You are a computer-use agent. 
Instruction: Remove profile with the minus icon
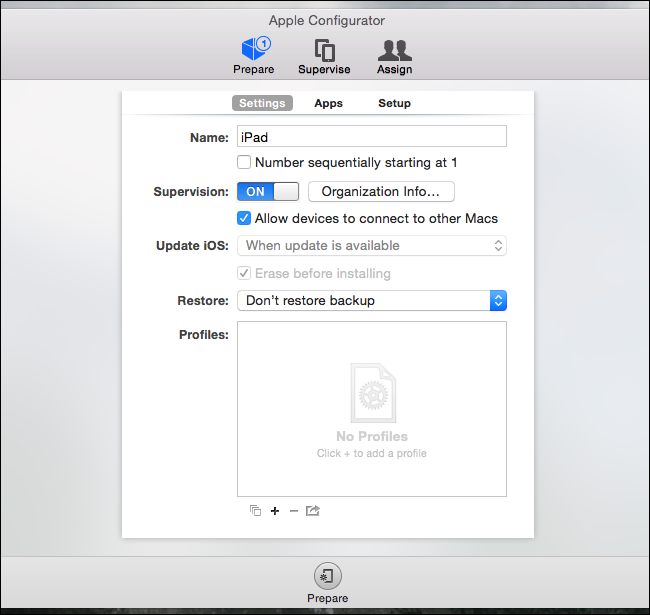pyautogui.click(x=293, y=511)
